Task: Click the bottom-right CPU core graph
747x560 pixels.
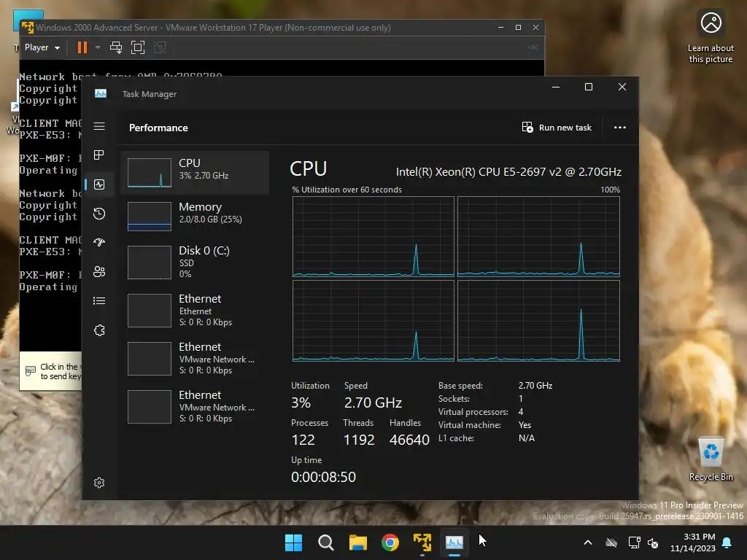Action: (538, 321)
